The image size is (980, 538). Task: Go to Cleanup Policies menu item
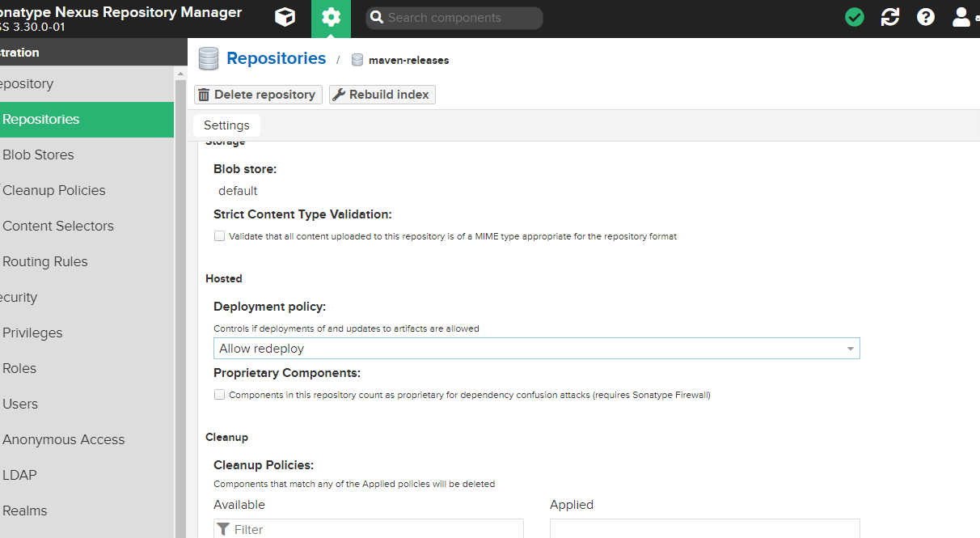54,190
